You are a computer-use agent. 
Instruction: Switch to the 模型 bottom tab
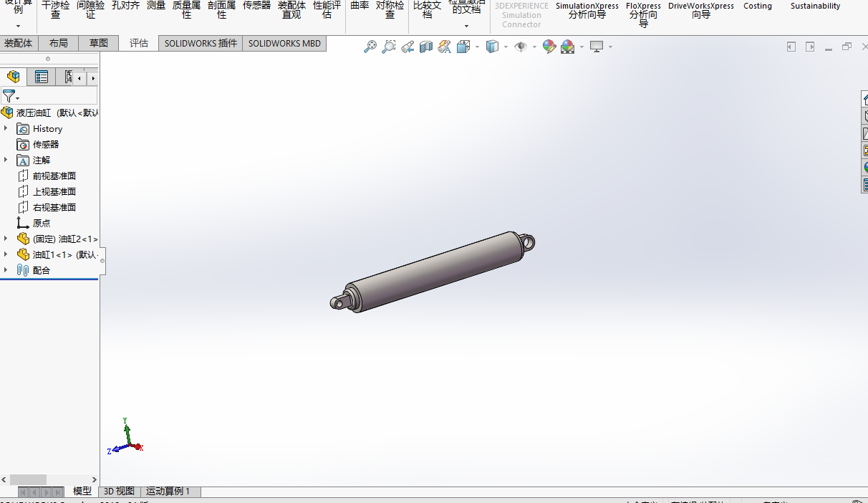click(x=82, y=492)
